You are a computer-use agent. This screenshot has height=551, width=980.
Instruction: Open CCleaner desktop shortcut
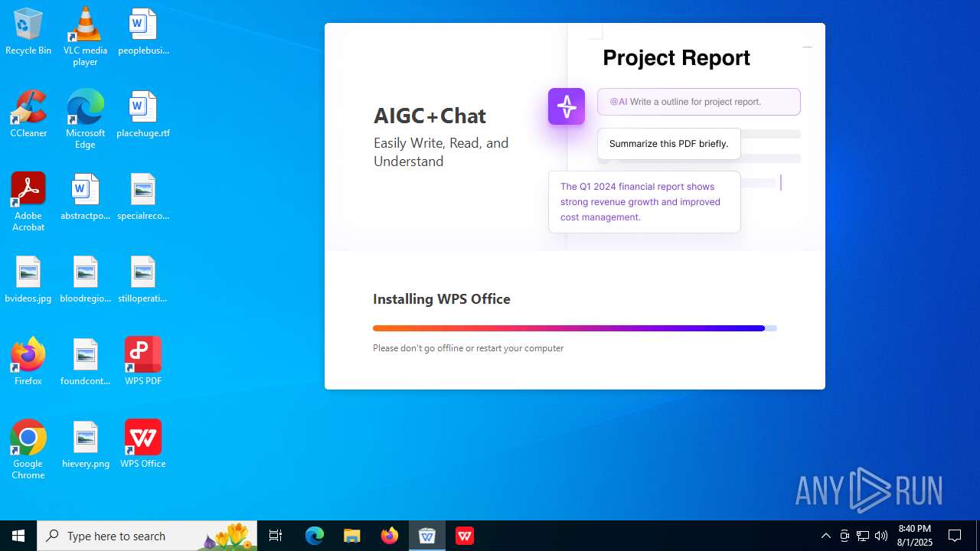(x=28, y=114)
